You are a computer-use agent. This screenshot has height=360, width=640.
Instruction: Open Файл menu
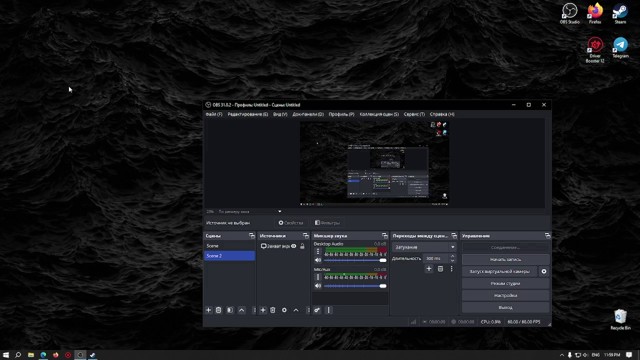214,114
